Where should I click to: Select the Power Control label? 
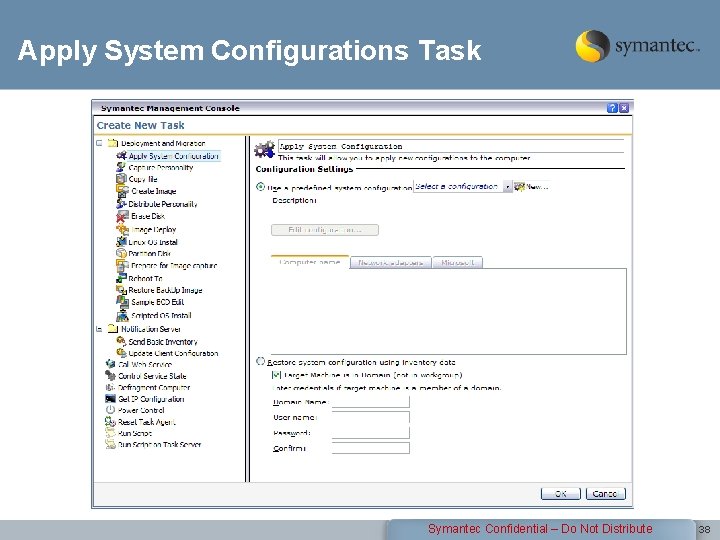coord(141,410)
